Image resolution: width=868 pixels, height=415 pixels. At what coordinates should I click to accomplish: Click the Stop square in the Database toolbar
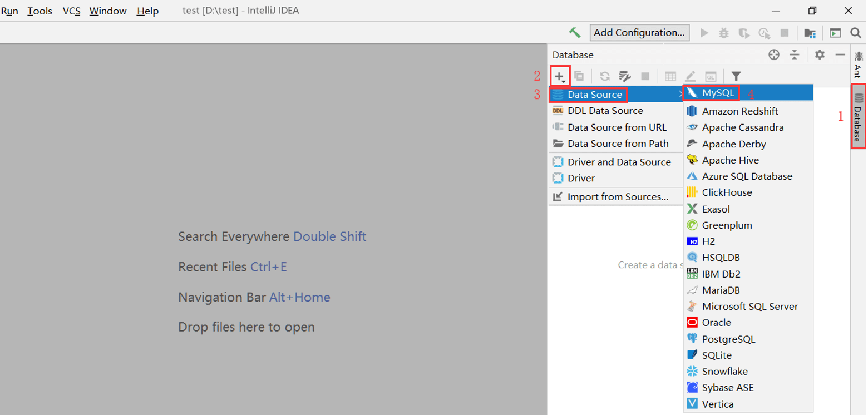(x=645, y=76)
